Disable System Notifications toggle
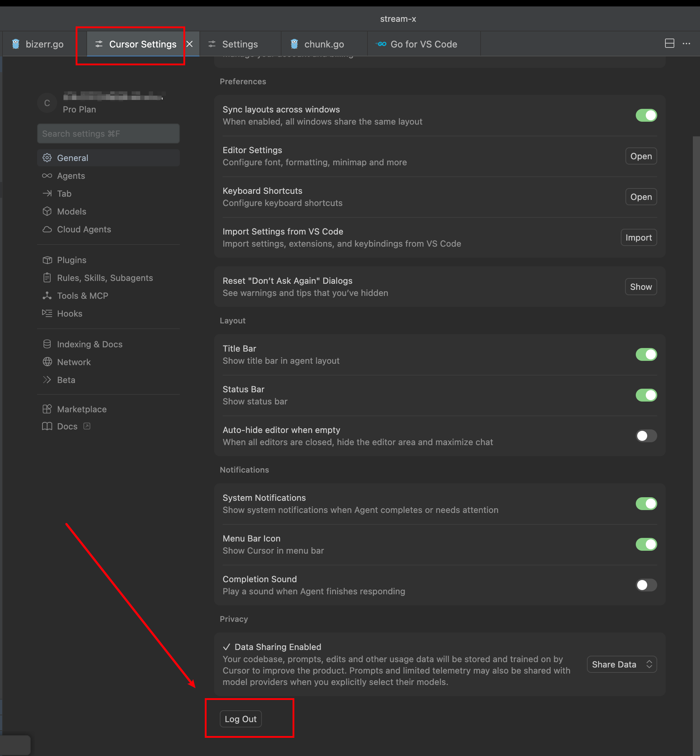This screenshot has height=756, width=700. (x=646, y=503)
